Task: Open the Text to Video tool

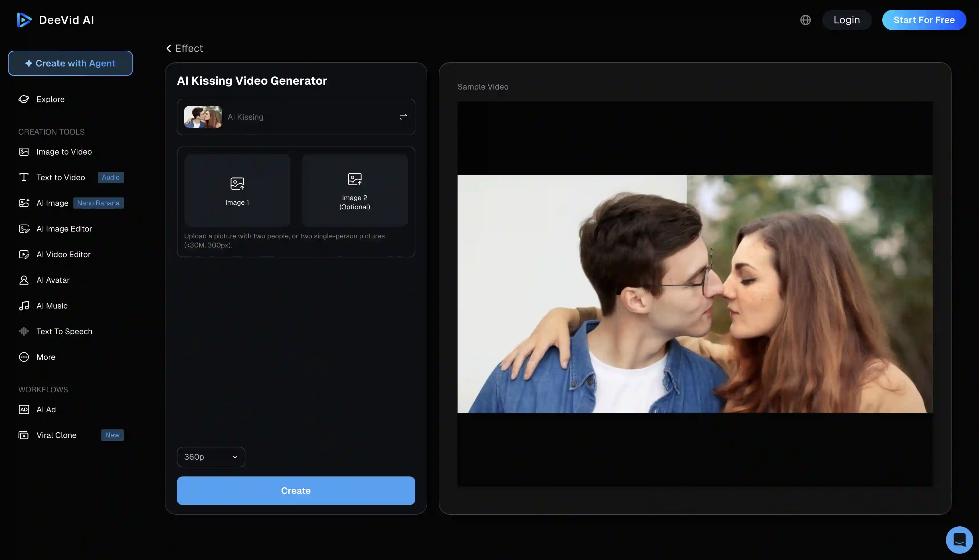Action: [61, 177]
